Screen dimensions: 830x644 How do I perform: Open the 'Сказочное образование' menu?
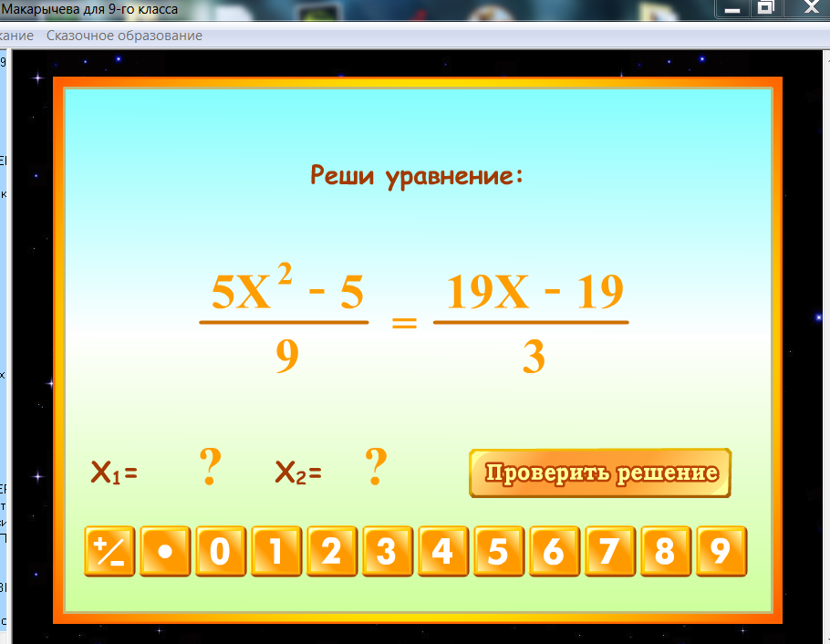point(124,36)
